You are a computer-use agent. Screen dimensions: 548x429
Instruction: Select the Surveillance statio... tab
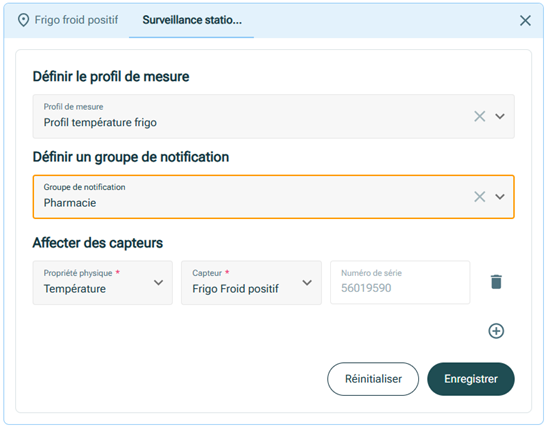coord(192,20)
